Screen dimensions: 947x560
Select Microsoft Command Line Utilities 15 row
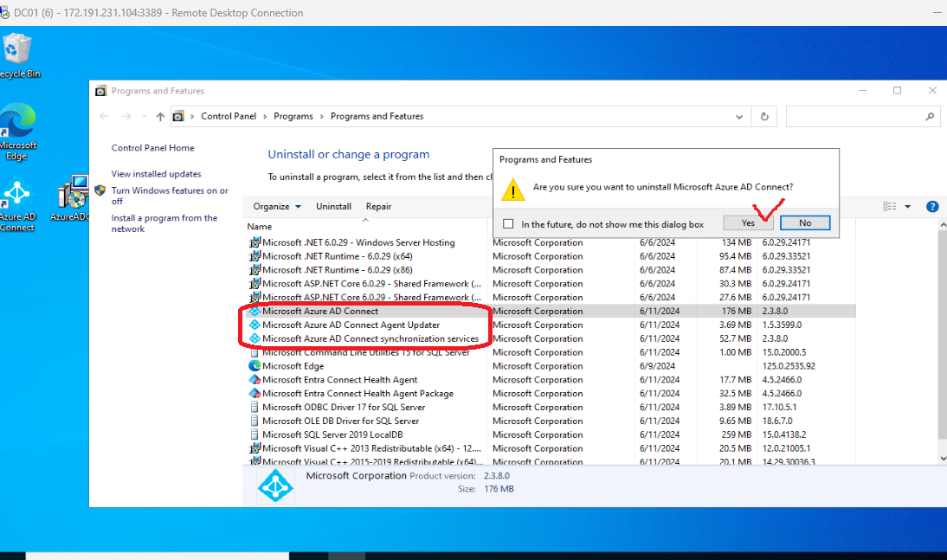click(x=365, y=353)
